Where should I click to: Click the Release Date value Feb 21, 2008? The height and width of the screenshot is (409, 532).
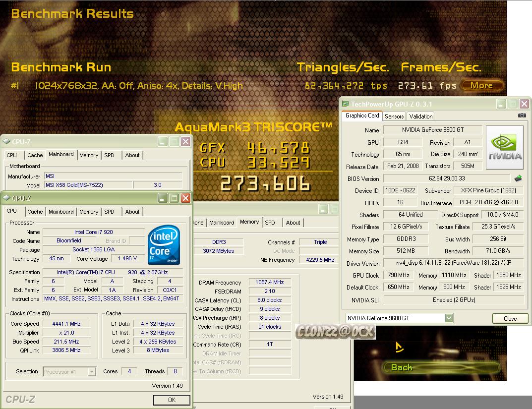tap(403, 166)
